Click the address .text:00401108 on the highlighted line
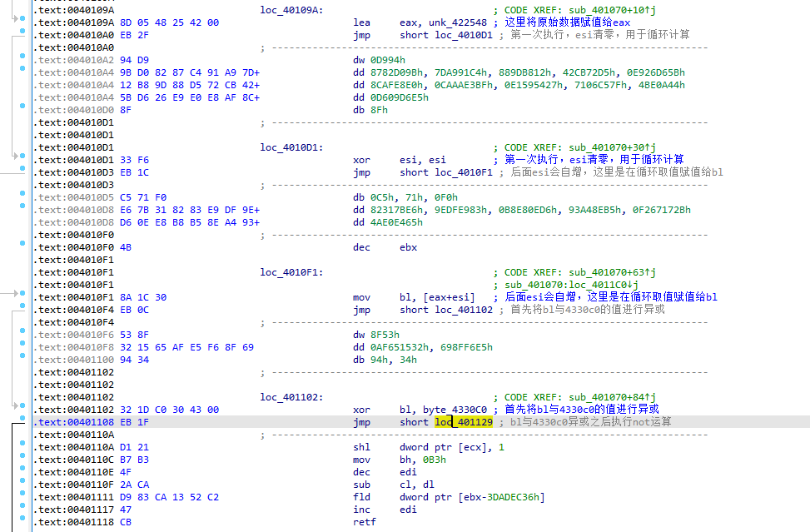This screenshot has height=532, width=810. click(66, 422)
